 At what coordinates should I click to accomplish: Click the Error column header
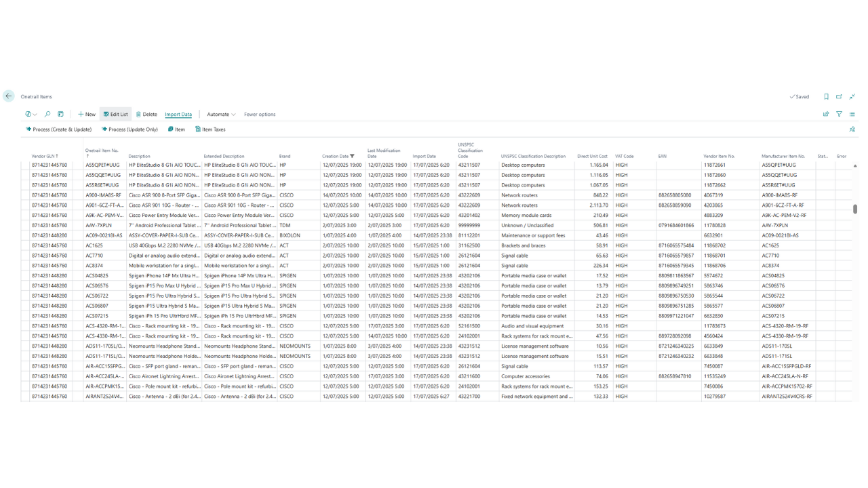click(x=842, y=157)
